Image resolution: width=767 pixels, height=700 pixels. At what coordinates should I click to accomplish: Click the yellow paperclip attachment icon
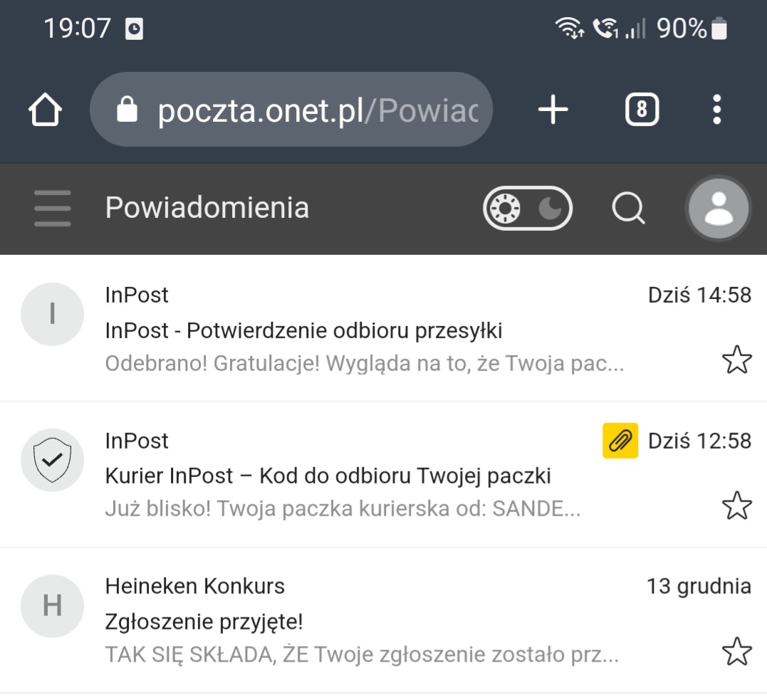620,441
